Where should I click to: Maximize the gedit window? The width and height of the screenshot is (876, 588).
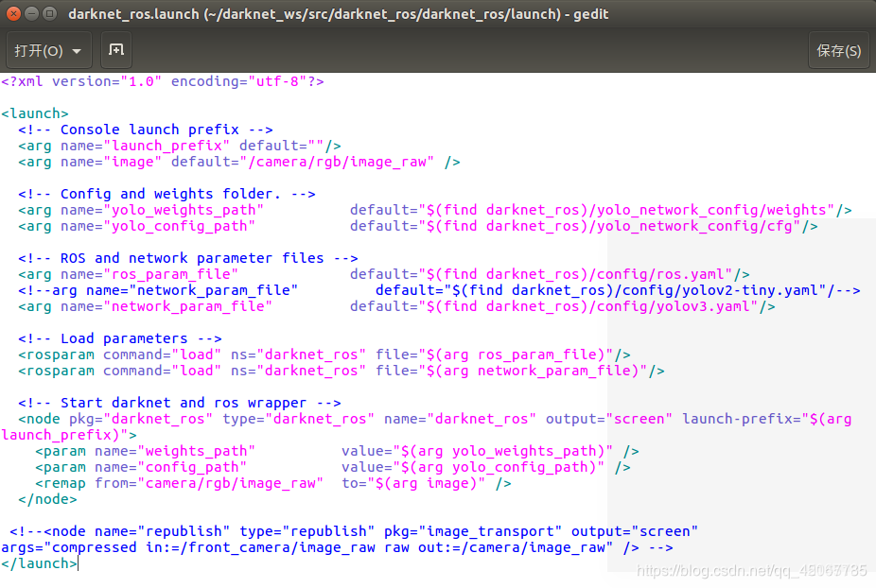tap(50, 13)
